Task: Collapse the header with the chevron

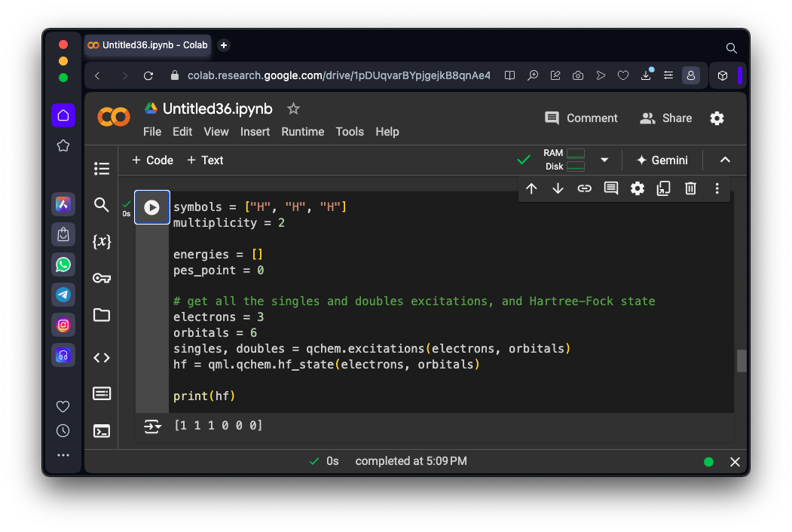Action: (x=725, y=160)
